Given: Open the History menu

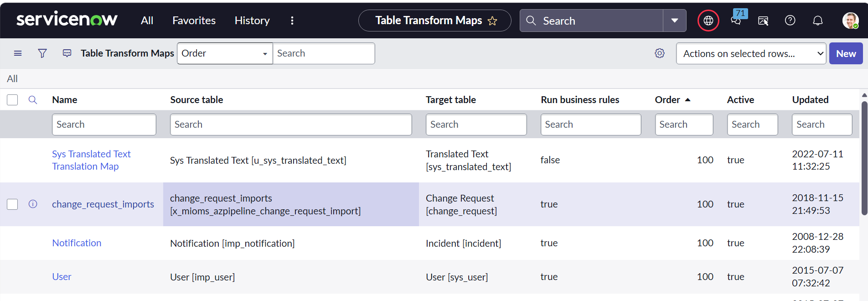Looking at the screenshot, I should pos(252,21).
